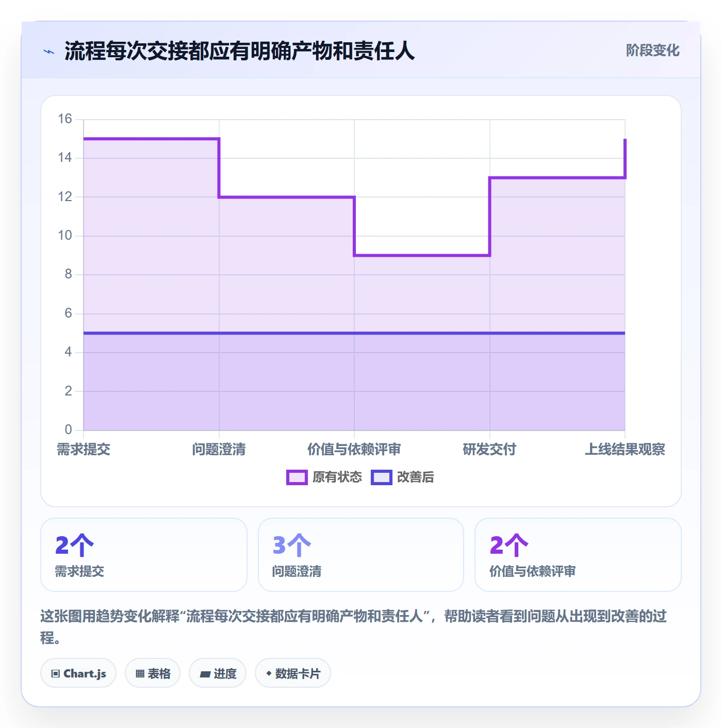This screenshot has width=722, height=728.
Task: Click the Chart.js tag chip
Action: coord(78,673)
